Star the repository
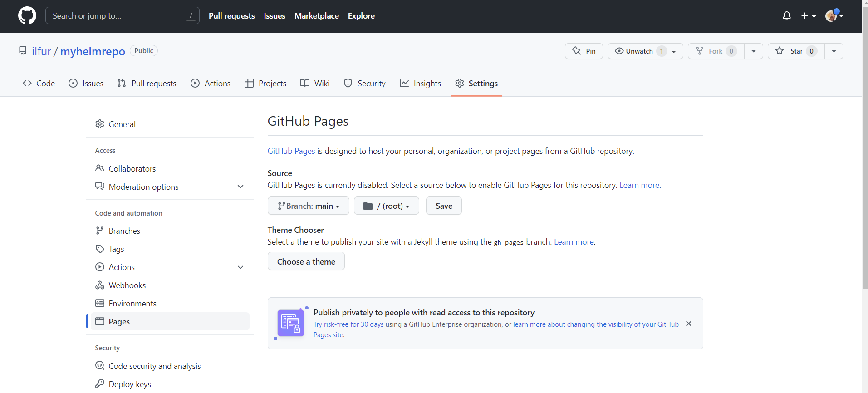 click(x=796, y=51)
